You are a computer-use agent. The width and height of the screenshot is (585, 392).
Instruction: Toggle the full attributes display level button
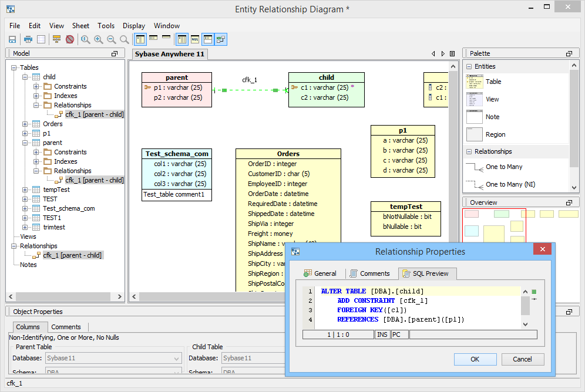pos(140,39)
